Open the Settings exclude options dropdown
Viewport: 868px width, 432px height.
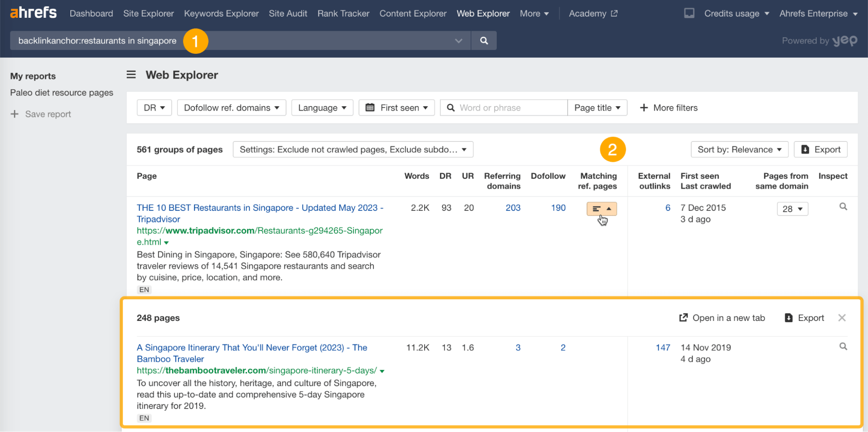click(x=353, y=150)
